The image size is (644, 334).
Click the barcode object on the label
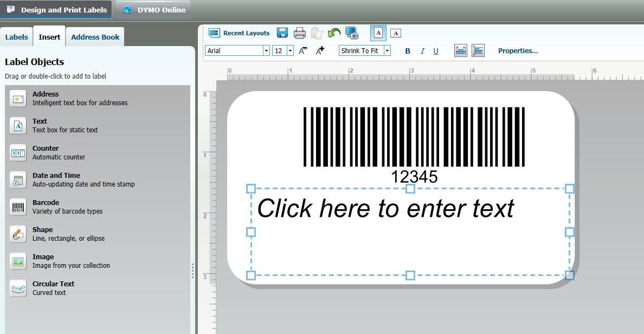coord(414,137)
